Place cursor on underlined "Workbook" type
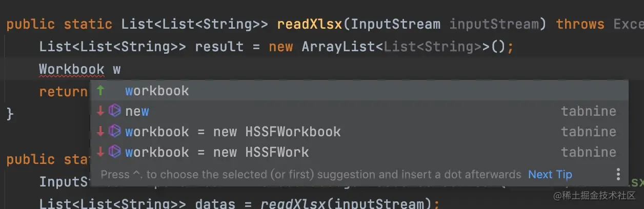The width and height of the screenshot is (644, 209). [x=72, y=69]
